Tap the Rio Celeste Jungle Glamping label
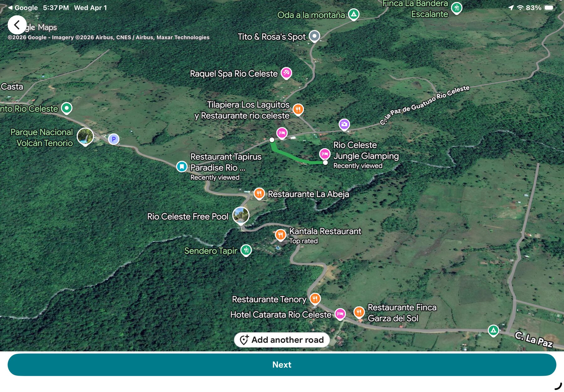This screenshot has height=392, width=564. click(366, 150)
